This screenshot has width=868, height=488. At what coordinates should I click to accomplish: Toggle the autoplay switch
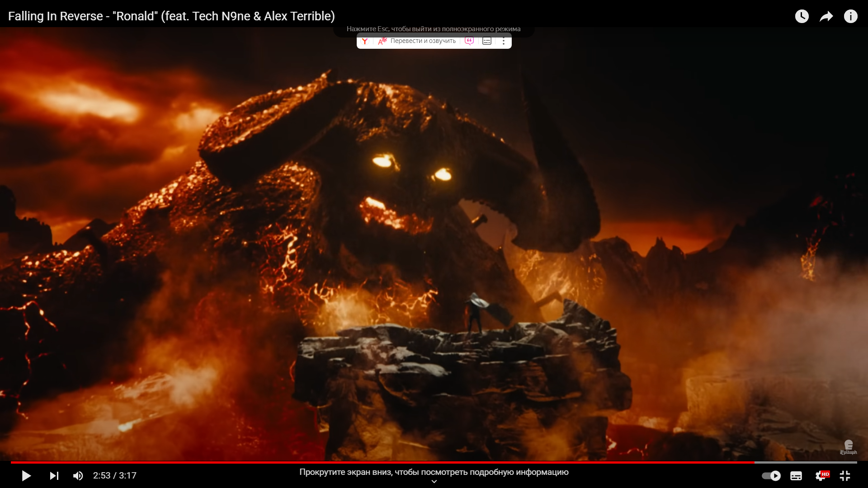(x=771, y=476)
